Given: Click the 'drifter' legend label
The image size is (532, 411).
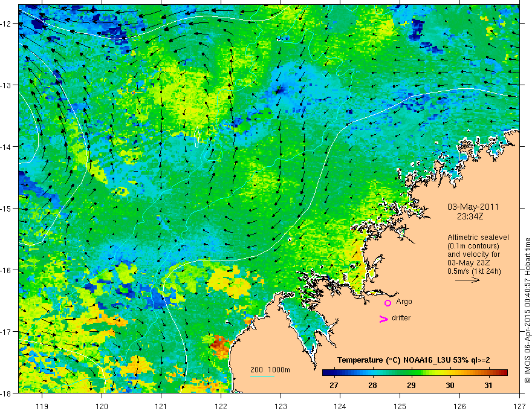Looking at the screenshot, I should pyautogui.click(x=401, y=318).
